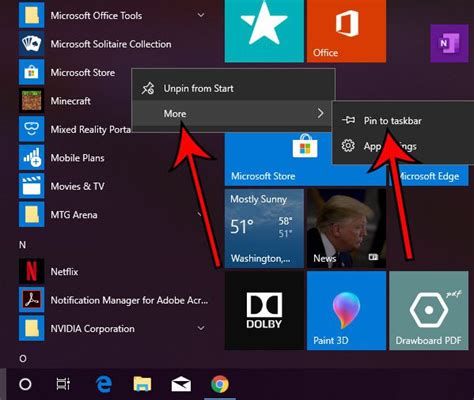Launch the Paint 3D tile
Image resolution: width=474 pixels, height=400 pixels.
pos(346,310)
